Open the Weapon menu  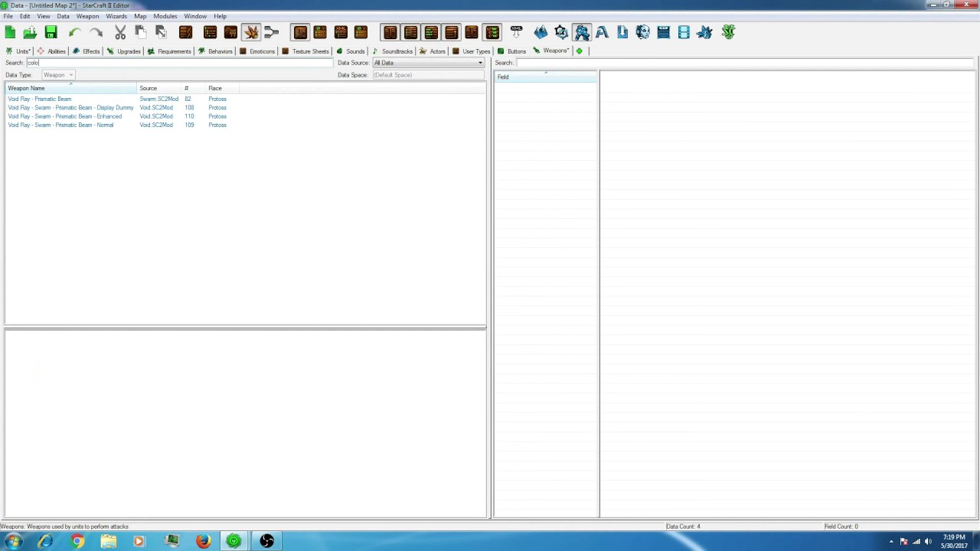click(87, 16)
